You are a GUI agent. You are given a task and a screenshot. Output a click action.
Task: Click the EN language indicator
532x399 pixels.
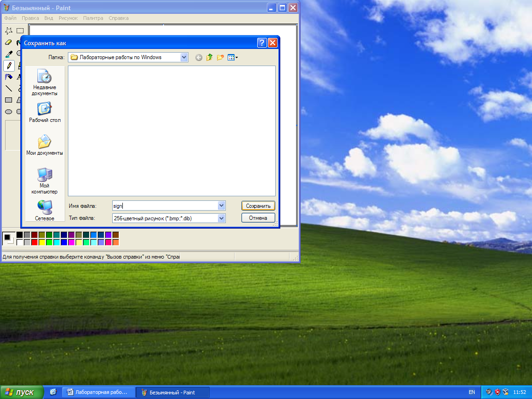pyautogui.click(x=472, y=392)
